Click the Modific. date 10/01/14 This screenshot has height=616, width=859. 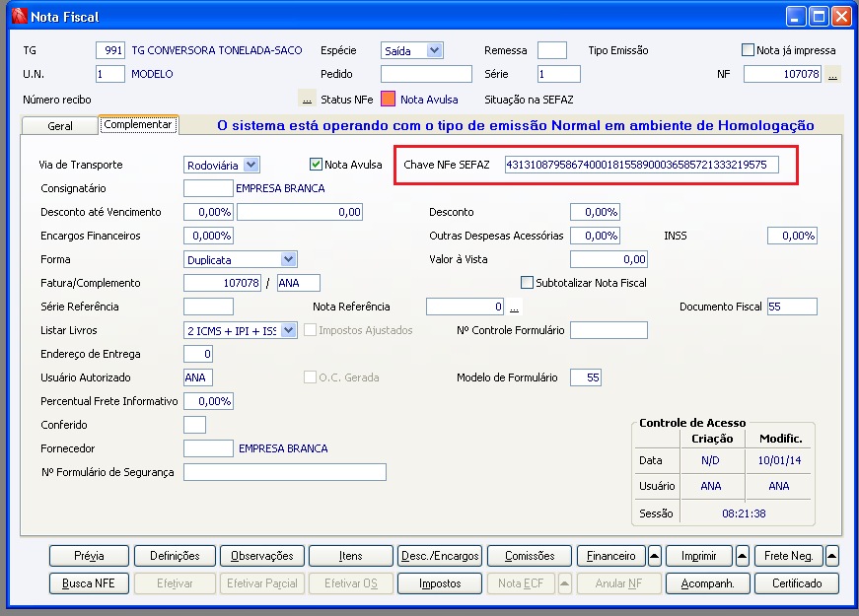tap(779, 460)
